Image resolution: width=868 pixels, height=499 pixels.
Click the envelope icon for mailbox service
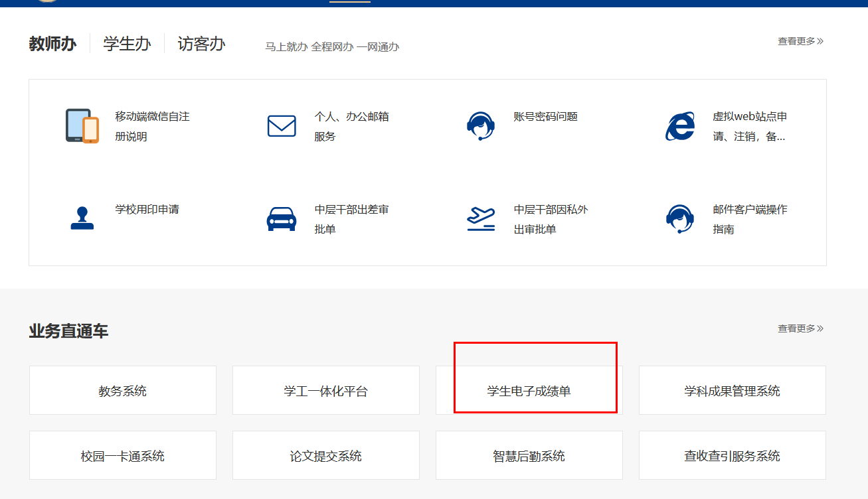[x=282, y=126]
